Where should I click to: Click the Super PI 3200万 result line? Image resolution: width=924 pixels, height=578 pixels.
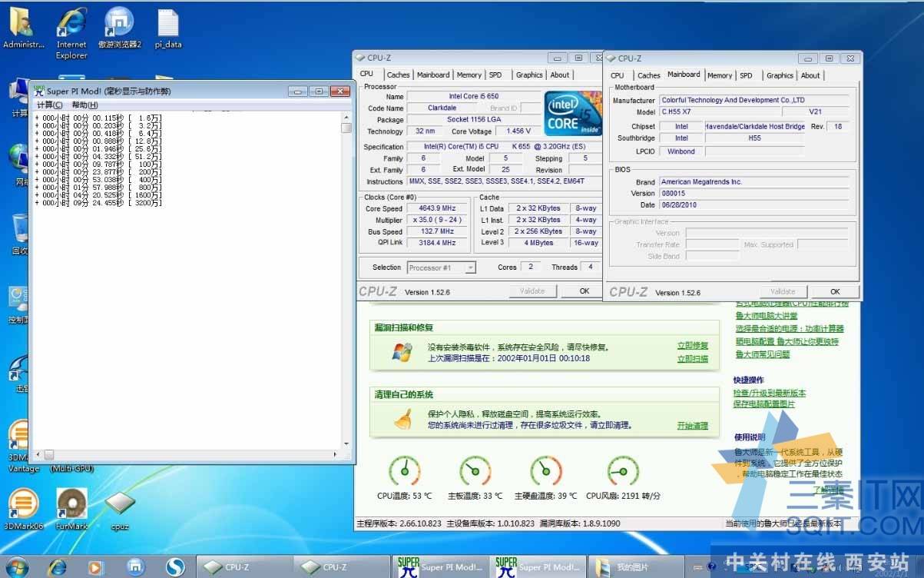click(98, 203)
